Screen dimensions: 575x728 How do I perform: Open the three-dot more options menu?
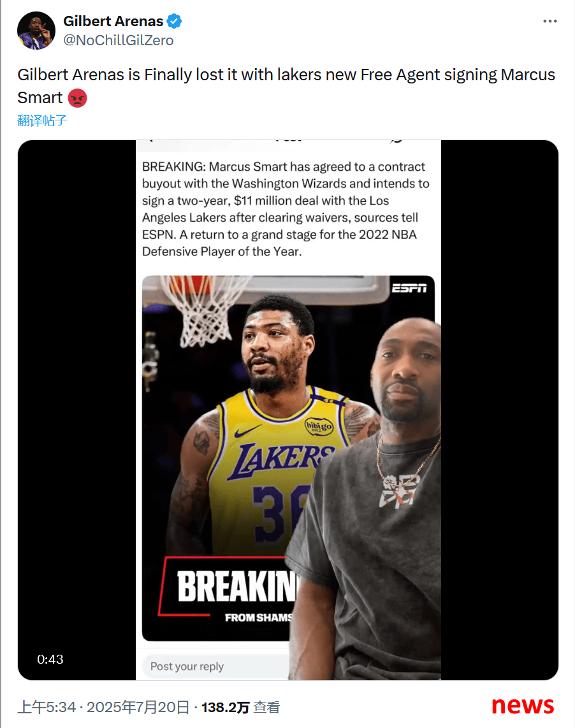550,22
